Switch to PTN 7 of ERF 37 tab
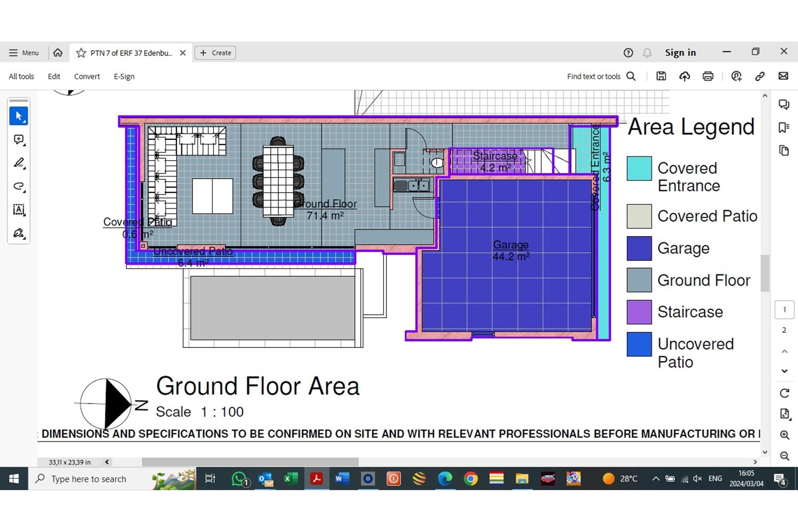This screenshot has height=532, width=798. (x=131, y=53)
